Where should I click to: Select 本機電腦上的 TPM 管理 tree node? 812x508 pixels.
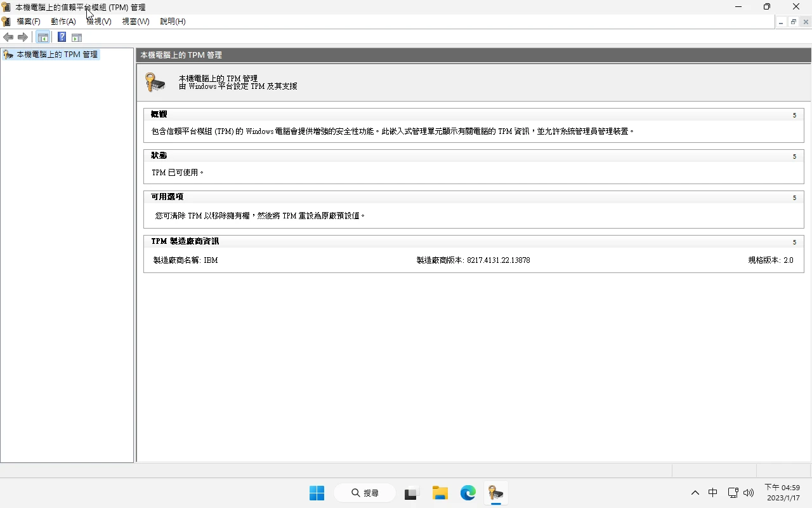(x=56, y=55)
